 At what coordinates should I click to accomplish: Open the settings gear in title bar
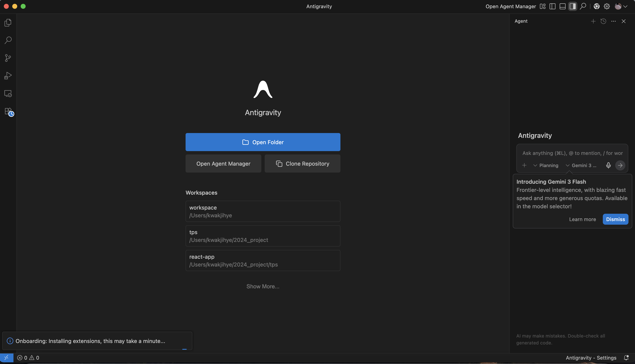point(607,7)
